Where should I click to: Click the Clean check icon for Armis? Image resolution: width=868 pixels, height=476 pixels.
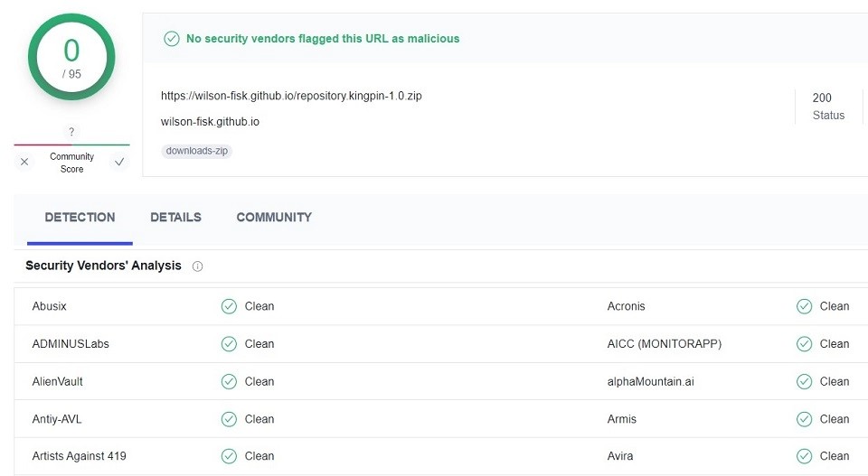[x=805, y=419]
